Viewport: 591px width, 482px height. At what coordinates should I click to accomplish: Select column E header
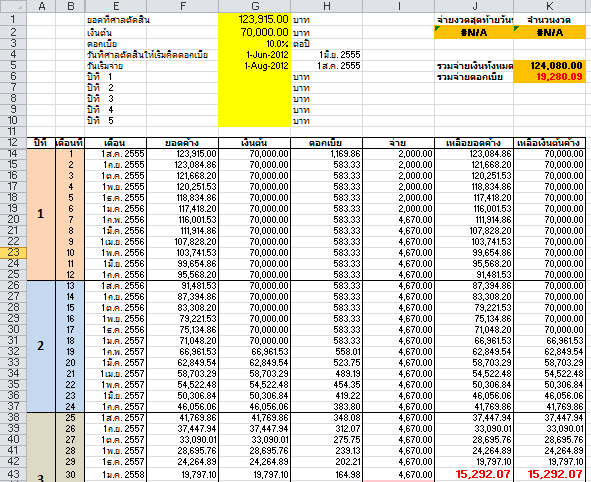pos(116,6)
